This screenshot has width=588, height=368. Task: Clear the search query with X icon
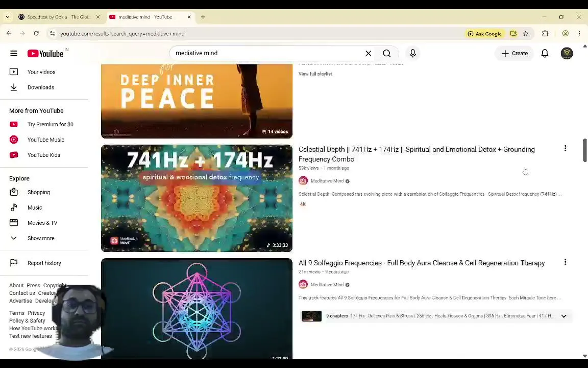(x=368, y=53)
